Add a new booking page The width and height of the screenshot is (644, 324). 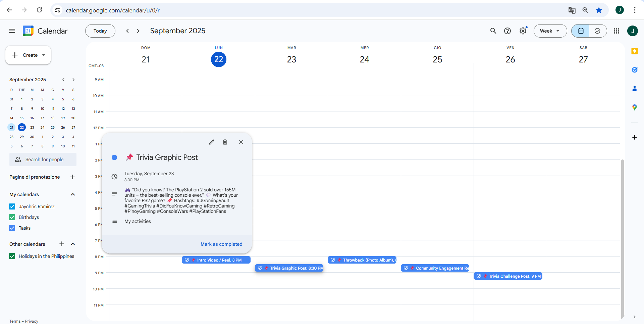[x=72, y=177]
